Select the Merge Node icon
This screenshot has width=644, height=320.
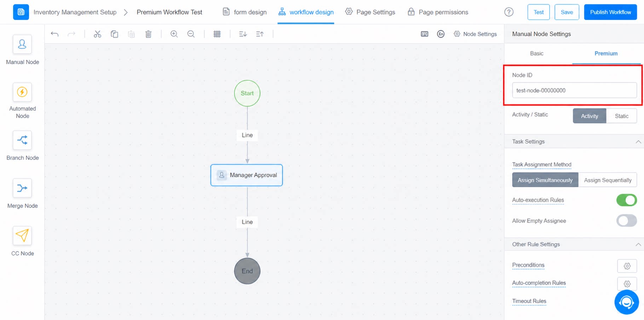click(22, 188)
